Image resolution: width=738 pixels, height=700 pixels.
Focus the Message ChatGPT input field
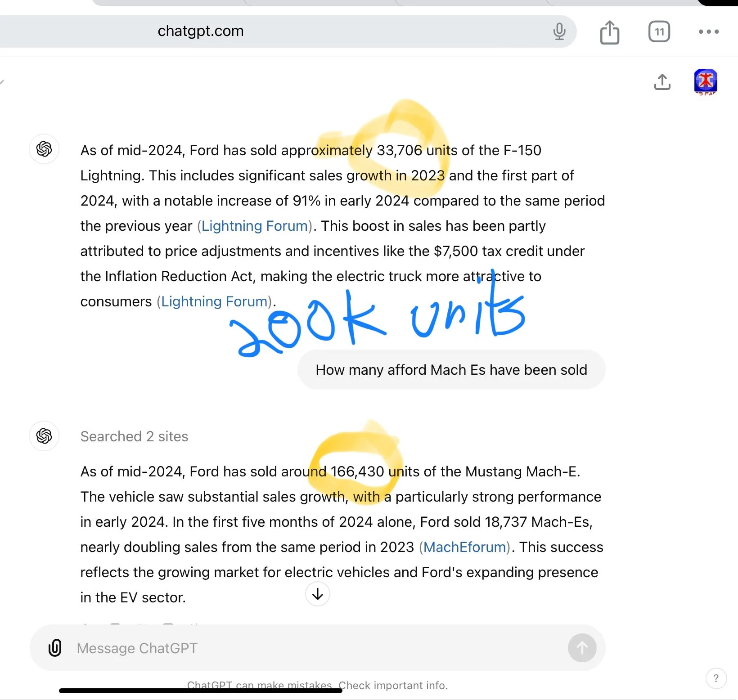pos(317,648)
